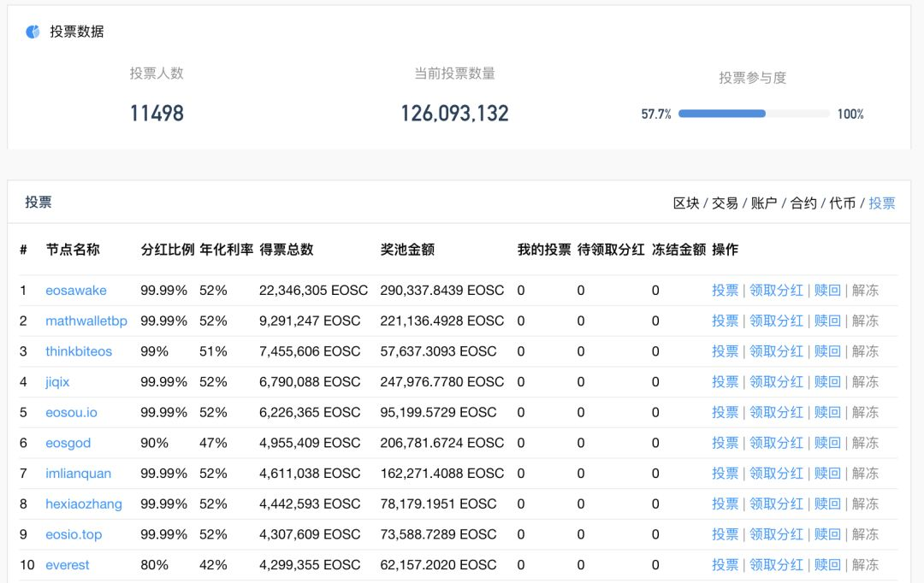This screenshot has width=924, height=583.
Task: Click 解冻 in the eosio.top row
Action: click(865, 535)
